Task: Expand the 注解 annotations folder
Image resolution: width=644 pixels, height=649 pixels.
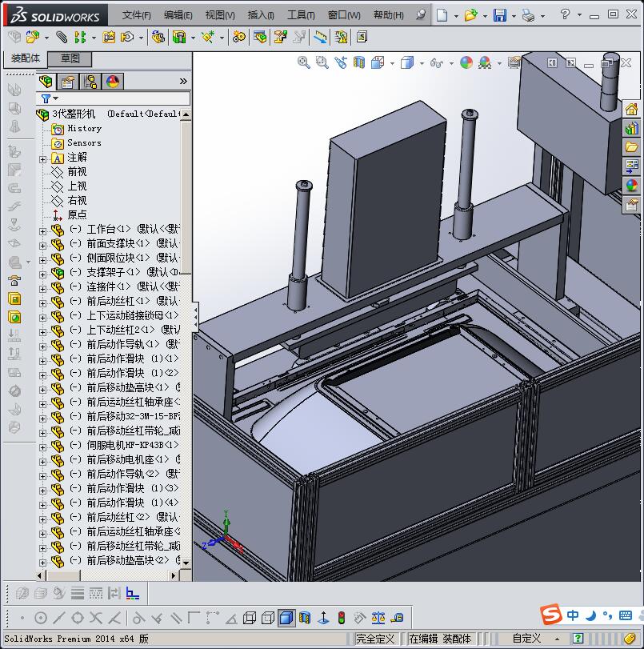Action: pos(43,158)
